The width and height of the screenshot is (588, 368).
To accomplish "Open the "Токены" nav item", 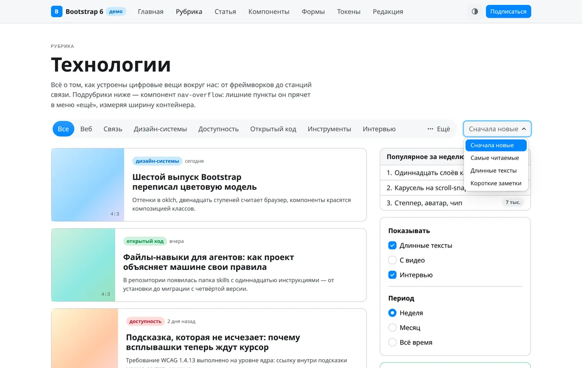I will coord(348,11).
